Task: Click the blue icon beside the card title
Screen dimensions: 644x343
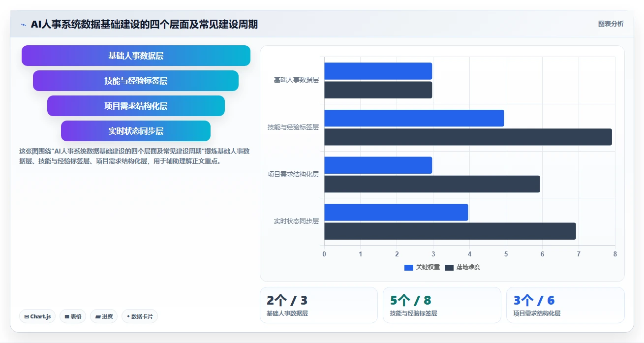Action: (x=23, y=25)
